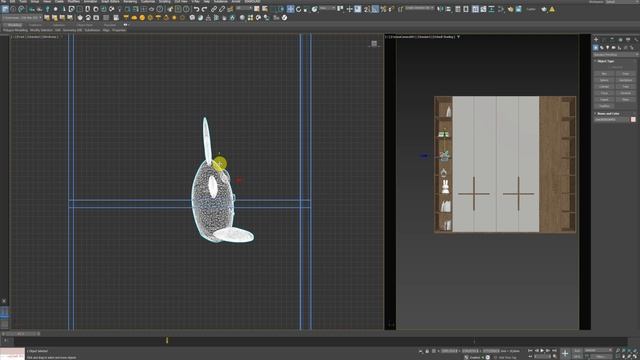
Task: Click the Plane primitive button
Action: pos(626,100)
